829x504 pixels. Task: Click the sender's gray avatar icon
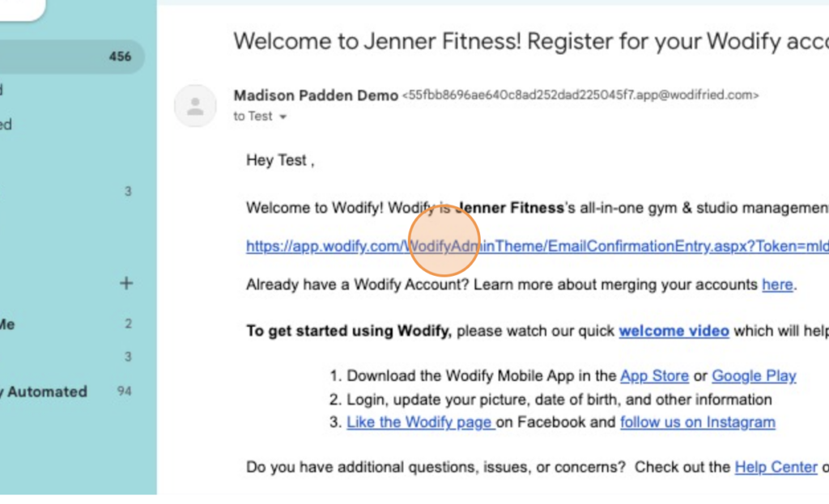click(195, 106)
